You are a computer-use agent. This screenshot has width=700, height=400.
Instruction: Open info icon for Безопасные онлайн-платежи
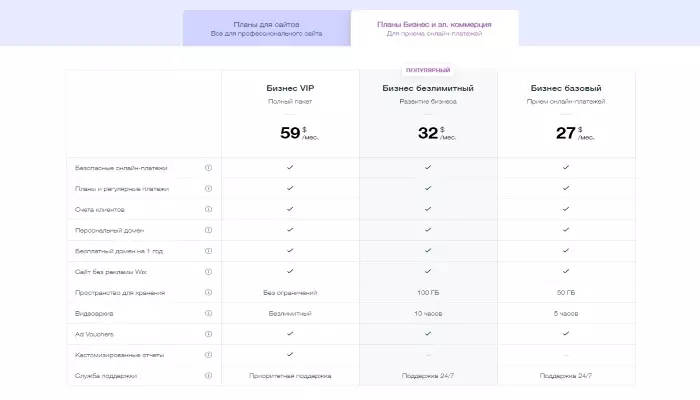pos(208,168)
